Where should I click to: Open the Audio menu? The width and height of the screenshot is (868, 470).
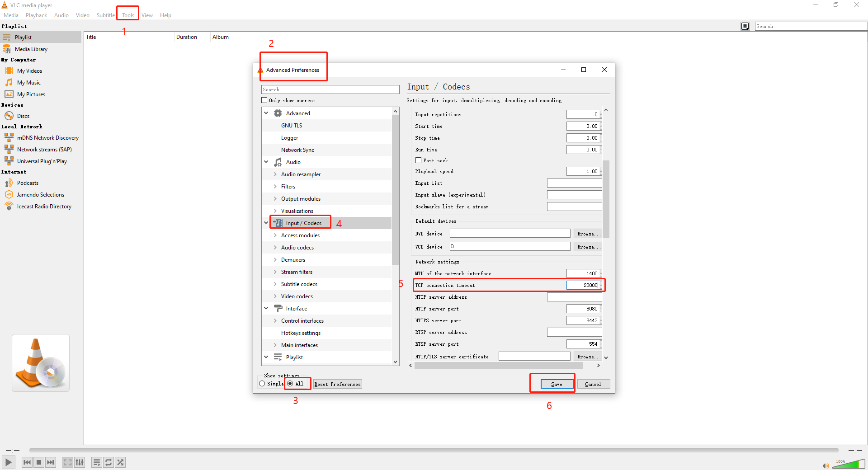point(61,15)
